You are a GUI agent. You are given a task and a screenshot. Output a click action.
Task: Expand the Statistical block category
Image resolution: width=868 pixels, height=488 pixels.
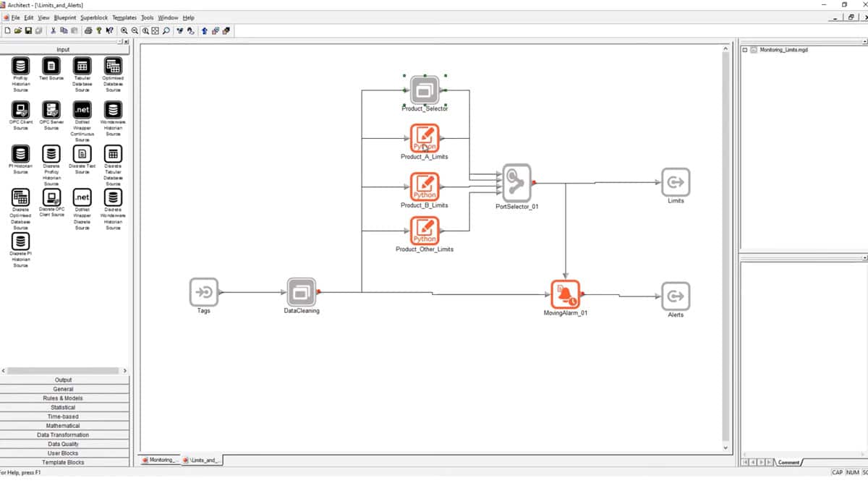[x=64, y=407]
